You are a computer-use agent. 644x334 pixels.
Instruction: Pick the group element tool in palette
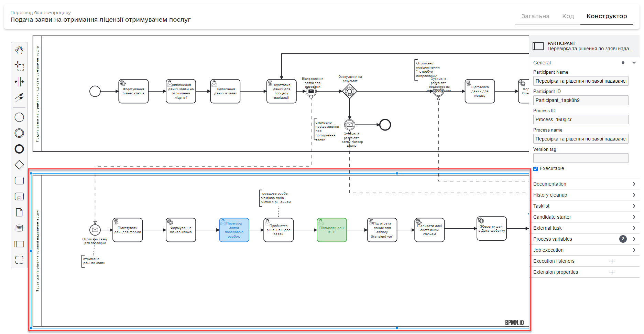[x=19, y=260]
